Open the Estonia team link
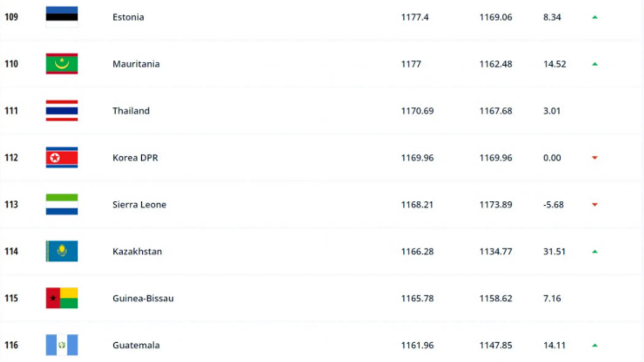Viewport: 644px width, 362px height. click(x=128, y=17)
